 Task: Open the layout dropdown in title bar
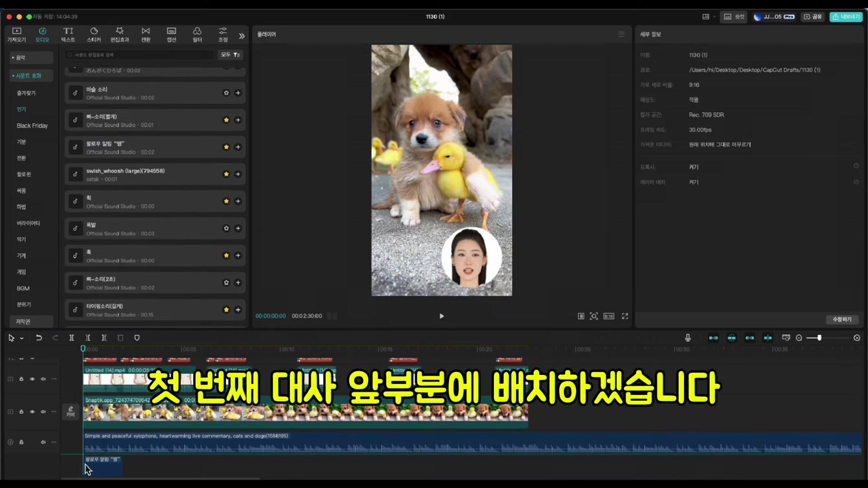click(708, 17)
